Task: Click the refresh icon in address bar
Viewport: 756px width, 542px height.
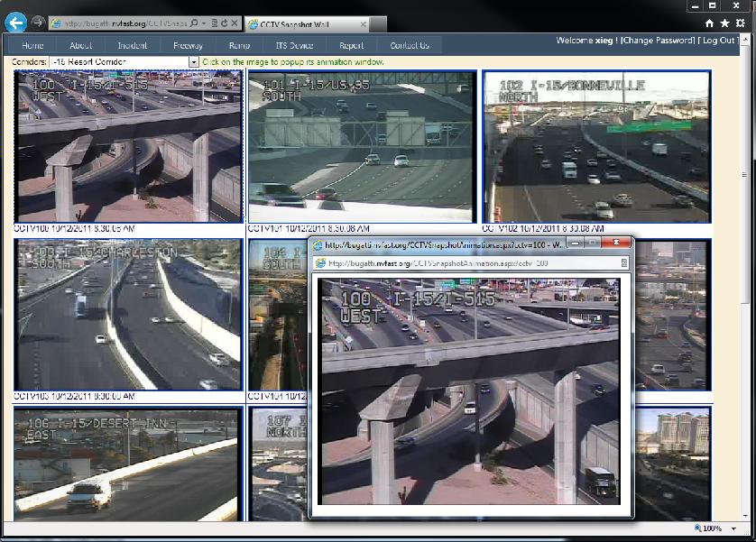Action: click(x=225, y=23)
